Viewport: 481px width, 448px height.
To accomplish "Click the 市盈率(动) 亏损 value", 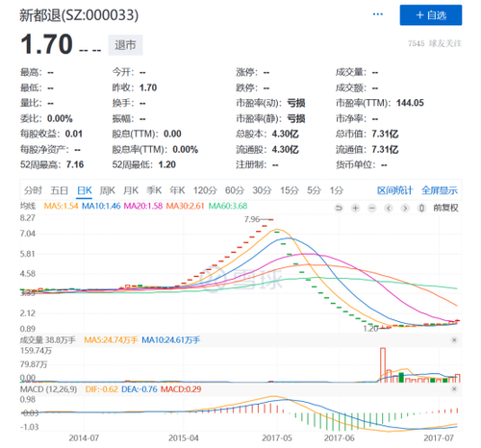I will click(x=295, y=103).
